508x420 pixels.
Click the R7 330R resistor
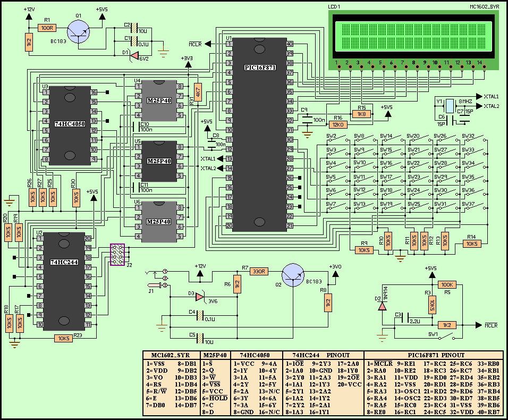click(x=260, y=271)
